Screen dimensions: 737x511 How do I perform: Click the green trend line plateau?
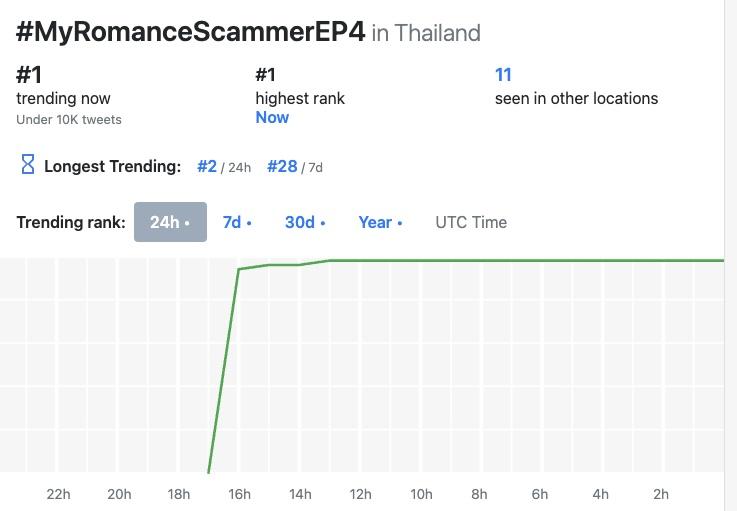click(x=520, y=261)
